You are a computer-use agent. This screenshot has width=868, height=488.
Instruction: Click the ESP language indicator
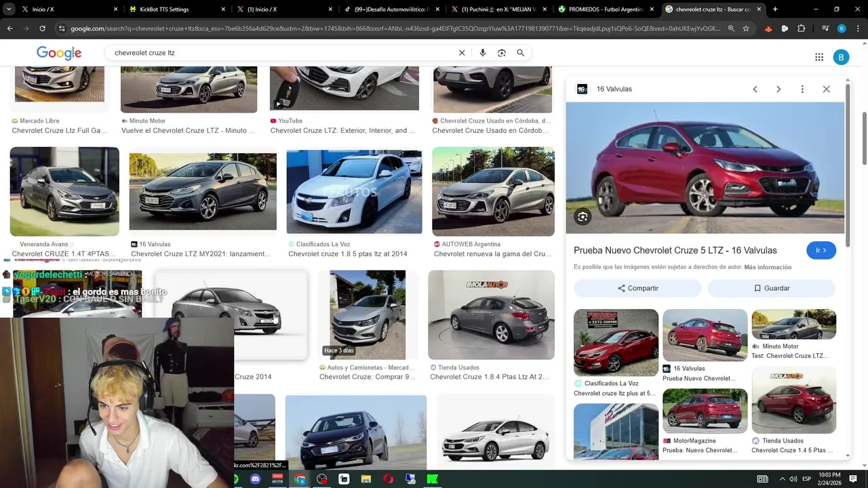coord(807,479)
